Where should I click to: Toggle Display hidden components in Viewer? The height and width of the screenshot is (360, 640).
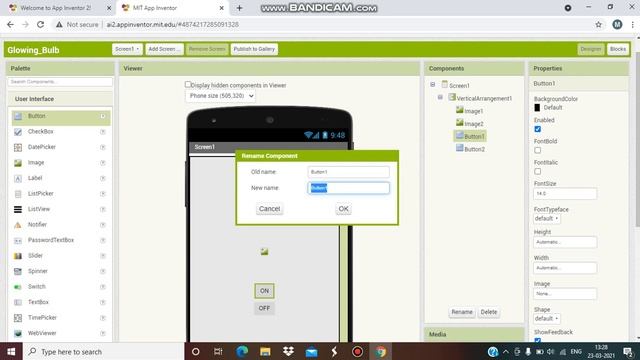[188, 84]
